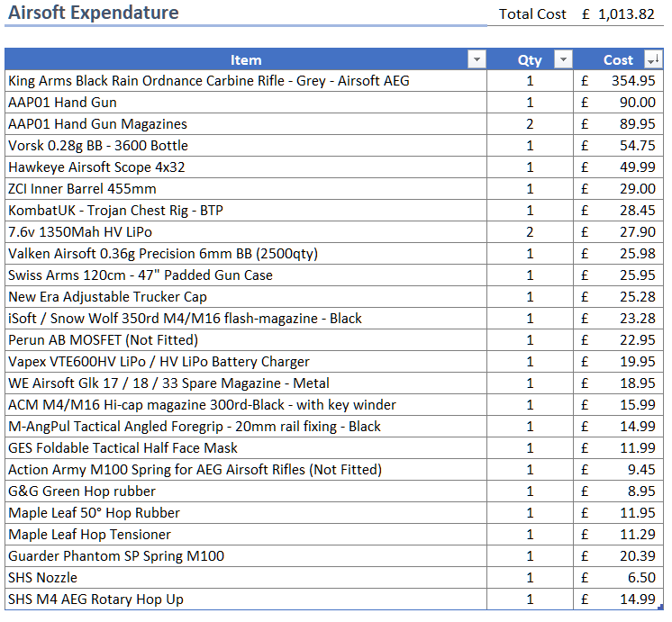
Task: Select ACM M4/M16 Hi-cap magazine cell
Action: [246, 405]
